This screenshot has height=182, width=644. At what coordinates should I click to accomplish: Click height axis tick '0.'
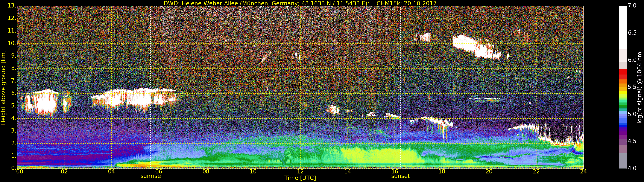click(x=14, y=168)
